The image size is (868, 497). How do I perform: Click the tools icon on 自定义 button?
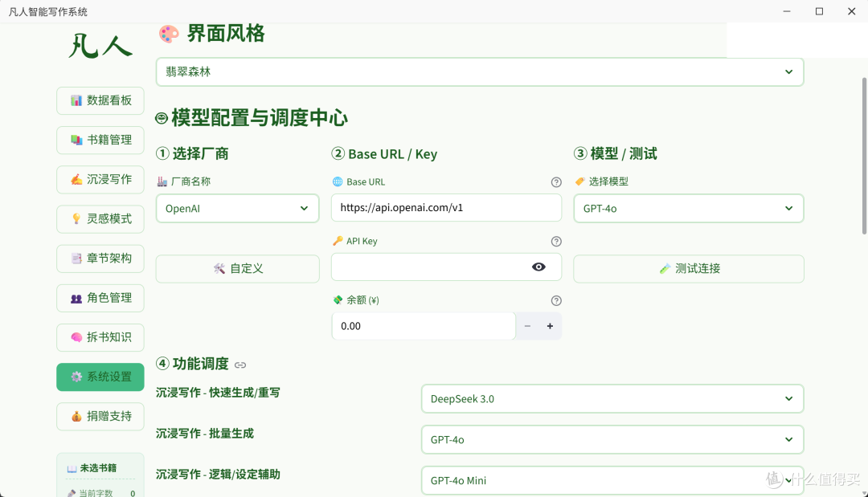[x=219, y=269]
